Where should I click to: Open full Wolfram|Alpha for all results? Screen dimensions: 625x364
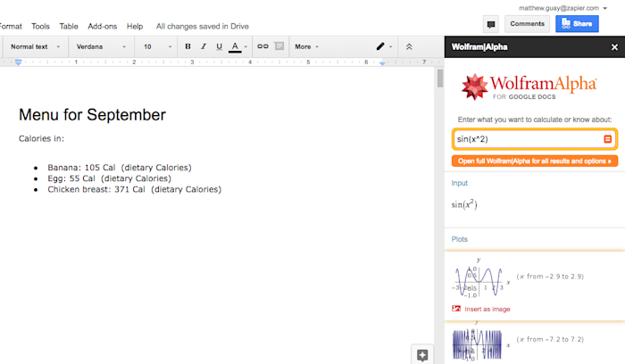[535, 161]
